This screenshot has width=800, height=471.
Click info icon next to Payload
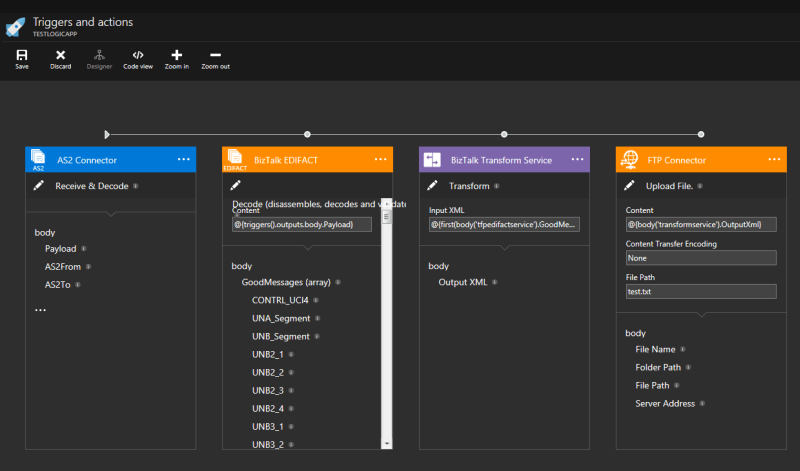pos(84,249)
